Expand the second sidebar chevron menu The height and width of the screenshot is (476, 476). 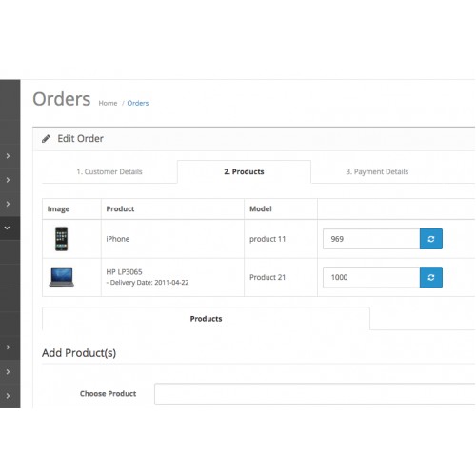click(8, 180)
